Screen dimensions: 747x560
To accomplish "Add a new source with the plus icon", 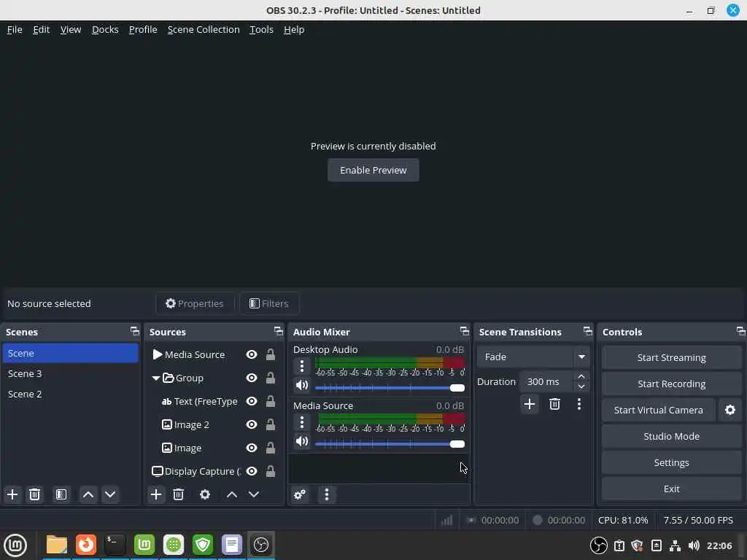I will [x=156, y=494].
